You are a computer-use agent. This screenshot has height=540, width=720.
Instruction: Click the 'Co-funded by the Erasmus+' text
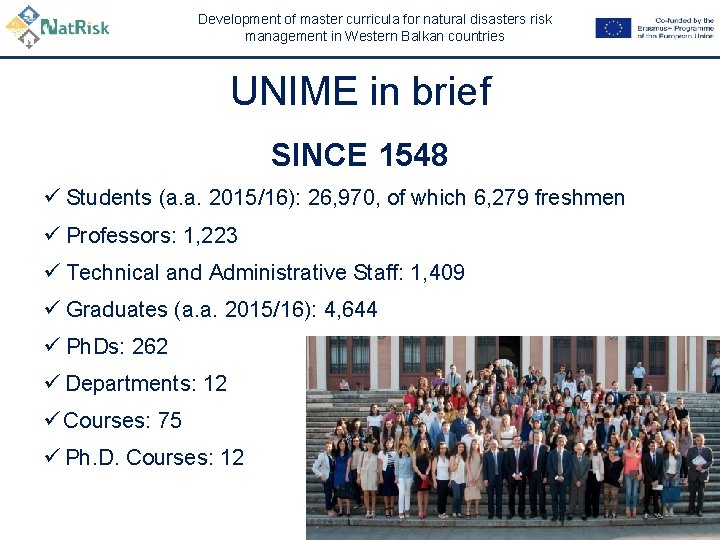pos(675,28)
